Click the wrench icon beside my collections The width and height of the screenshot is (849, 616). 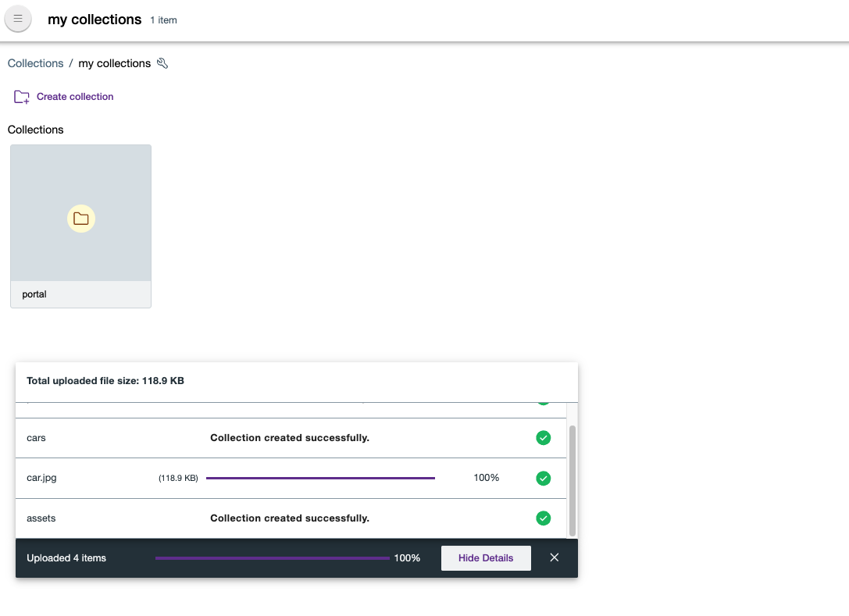click(162, 63)
